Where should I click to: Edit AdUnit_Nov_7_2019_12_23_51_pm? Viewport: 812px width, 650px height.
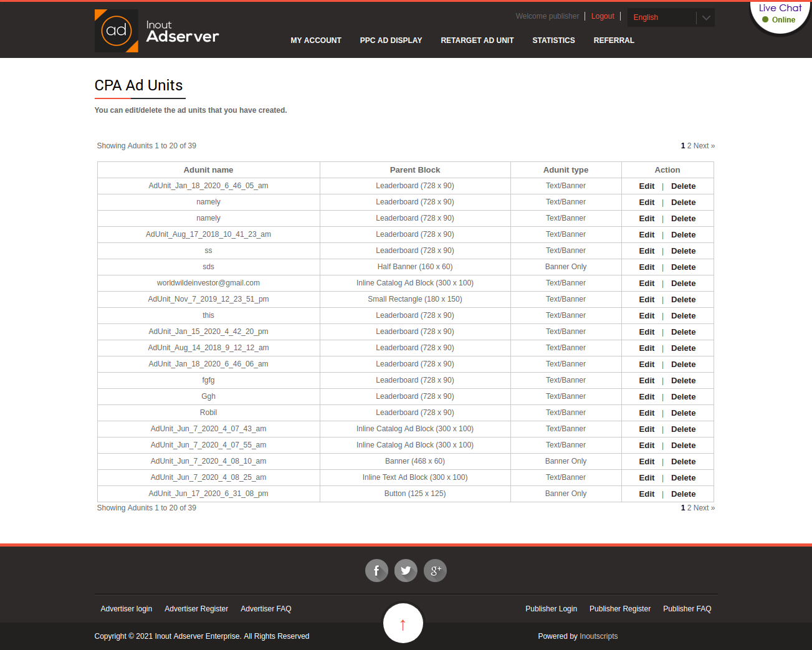click(647, 300)
